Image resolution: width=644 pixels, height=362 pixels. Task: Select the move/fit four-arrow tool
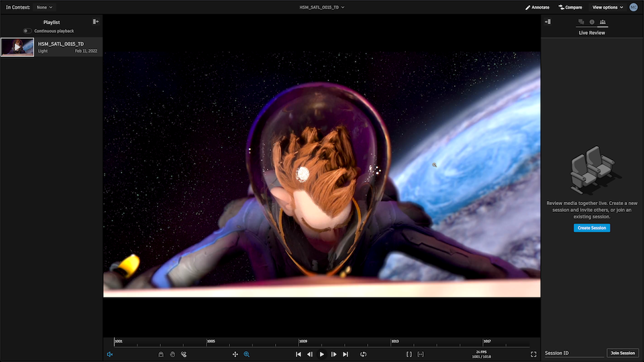[x=235, y=354]
